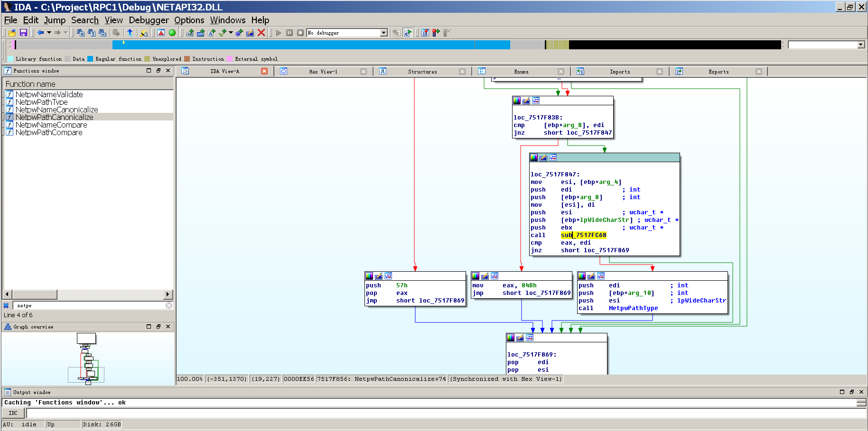Screen dimensions: 868x431
Task: Apply the Make Data toolbar icon
Action: point(200,32)
